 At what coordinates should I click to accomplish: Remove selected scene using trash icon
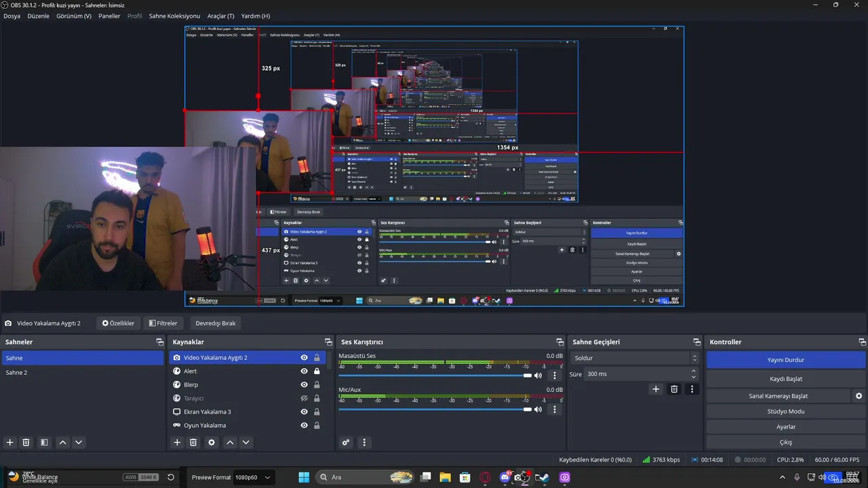click(x=26, y=443)
